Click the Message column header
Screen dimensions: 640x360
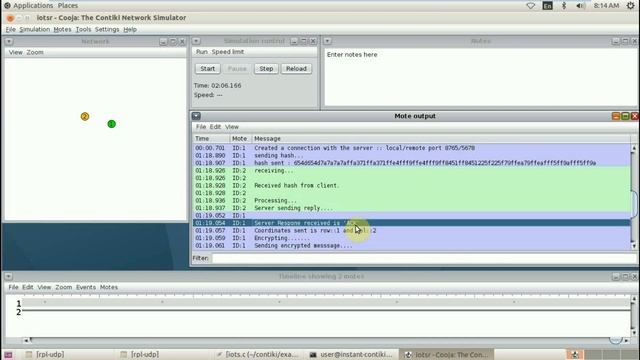coord(441,139)
